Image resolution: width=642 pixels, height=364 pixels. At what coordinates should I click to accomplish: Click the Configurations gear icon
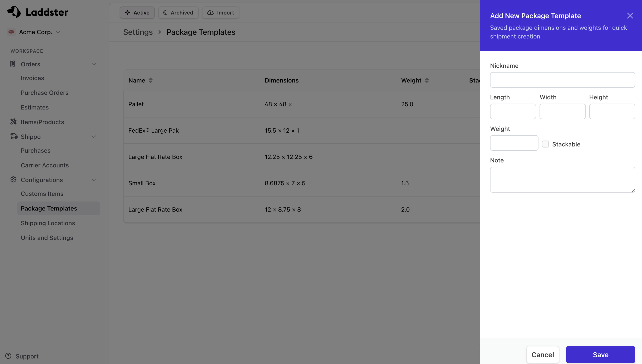pos(13,179)
